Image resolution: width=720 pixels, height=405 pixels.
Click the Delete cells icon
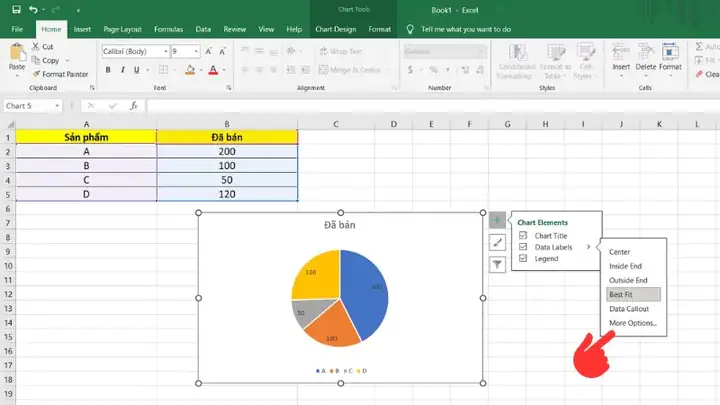[x=646, y=52]
